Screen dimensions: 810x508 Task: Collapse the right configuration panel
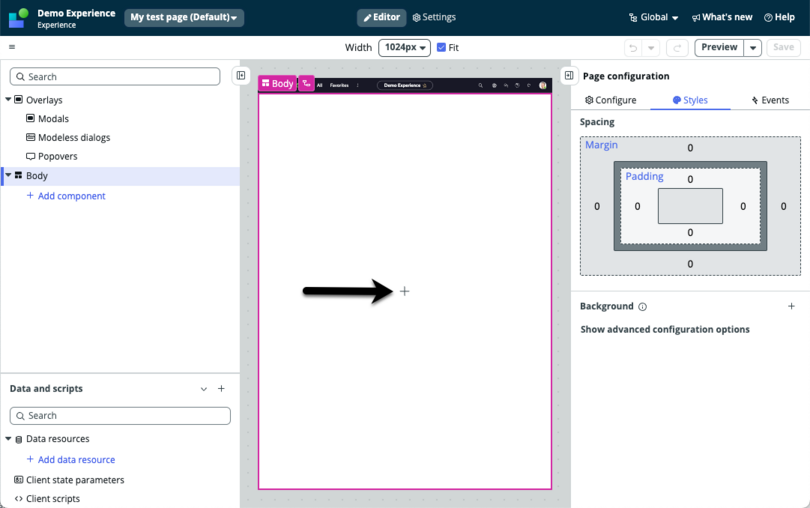click(569, 75)
